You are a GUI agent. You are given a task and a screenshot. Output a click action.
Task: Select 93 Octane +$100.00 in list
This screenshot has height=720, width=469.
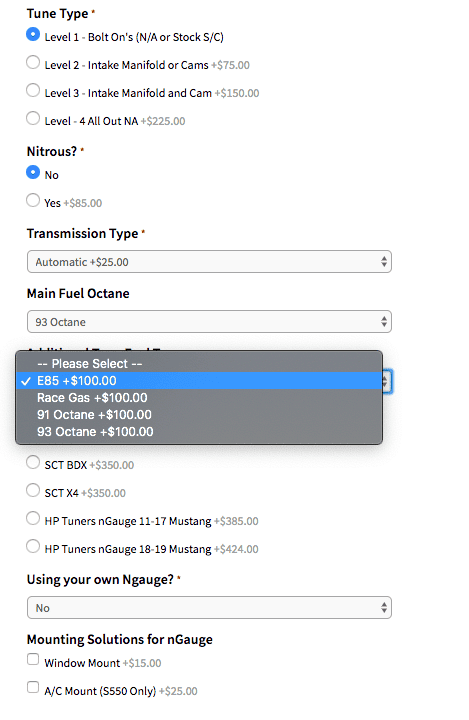(x=199, y=432)
